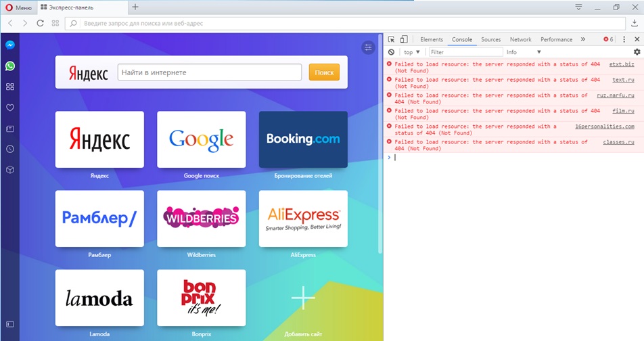The height and width of the screenshot is (341, 644).
Task: Toggle device toolbar icon in DevTools
Action: 404,39
